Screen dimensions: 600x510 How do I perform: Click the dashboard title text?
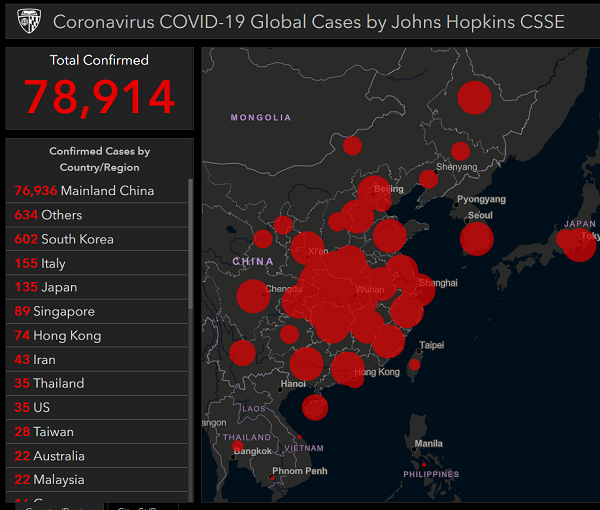tap(308, 22)
